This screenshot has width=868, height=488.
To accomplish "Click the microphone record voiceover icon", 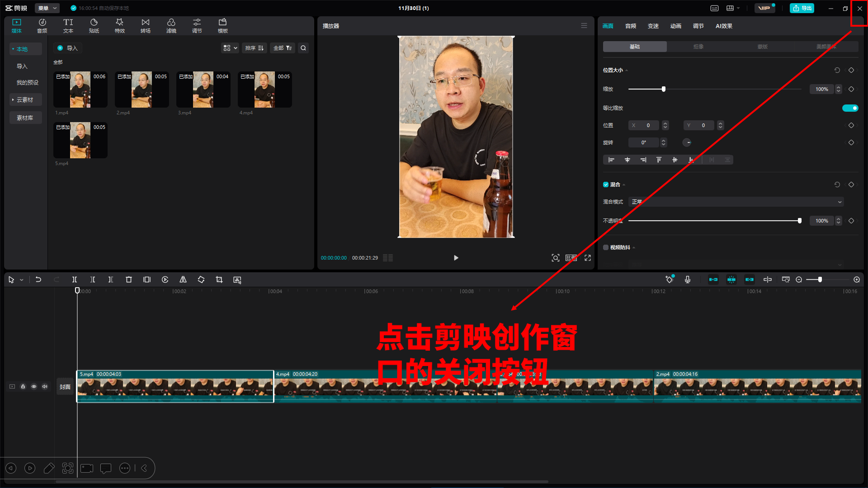I will click(x=688, y=280).
